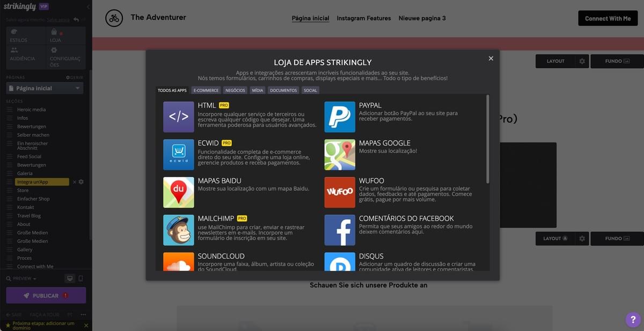Start the Faça a tour link

point(45,314)
